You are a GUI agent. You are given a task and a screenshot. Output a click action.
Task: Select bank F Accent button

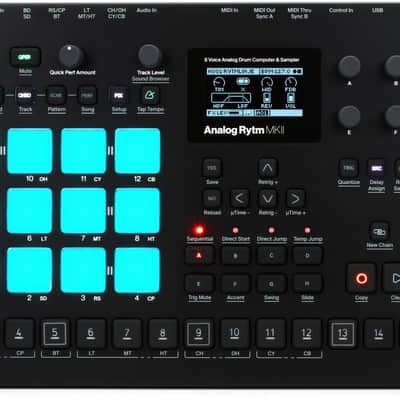pos(235,284)
